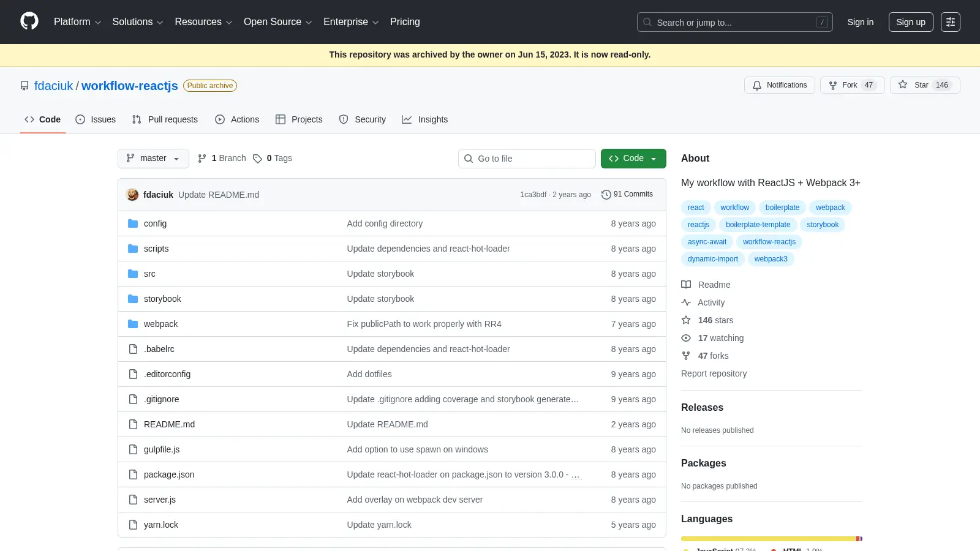Open the Security tab
The width and height of the screenshot is (980, 551).
[363, 119]
